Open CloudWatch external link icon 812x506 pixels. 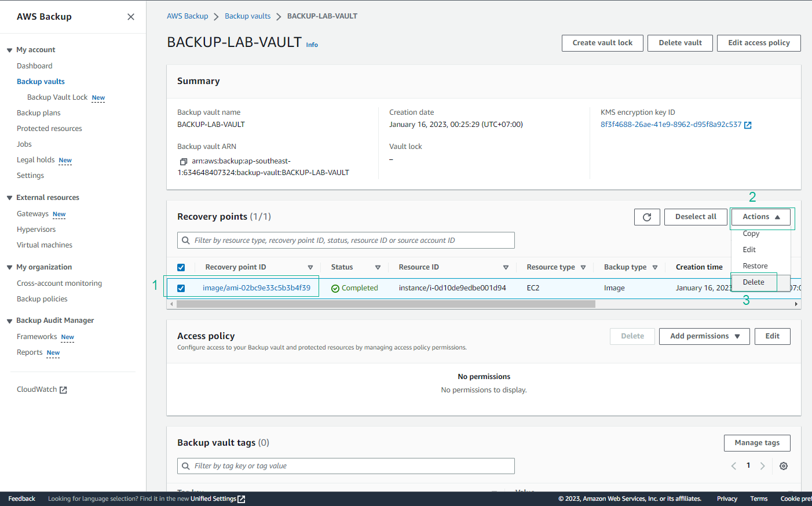63,390
